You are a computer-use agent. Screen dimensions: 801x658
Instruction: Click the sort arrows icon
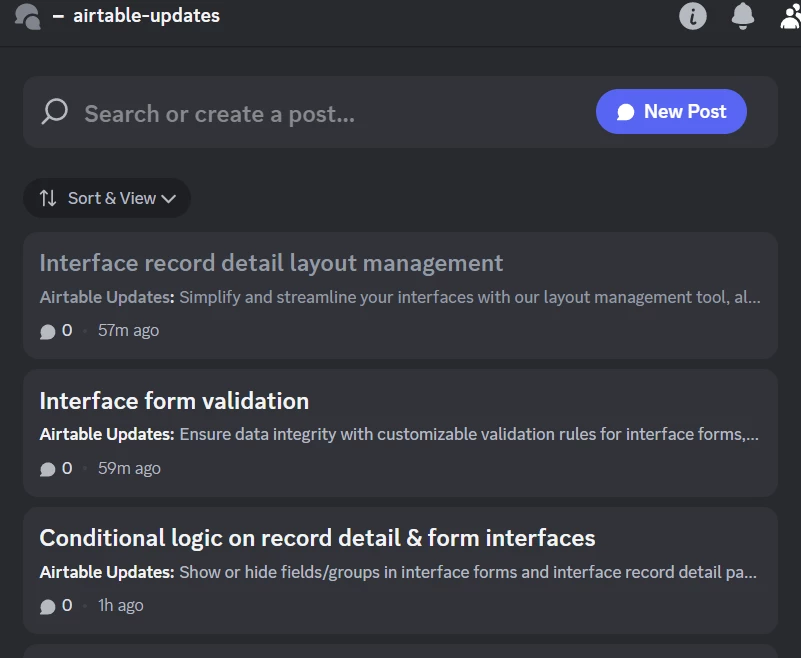tap(48, 198)
